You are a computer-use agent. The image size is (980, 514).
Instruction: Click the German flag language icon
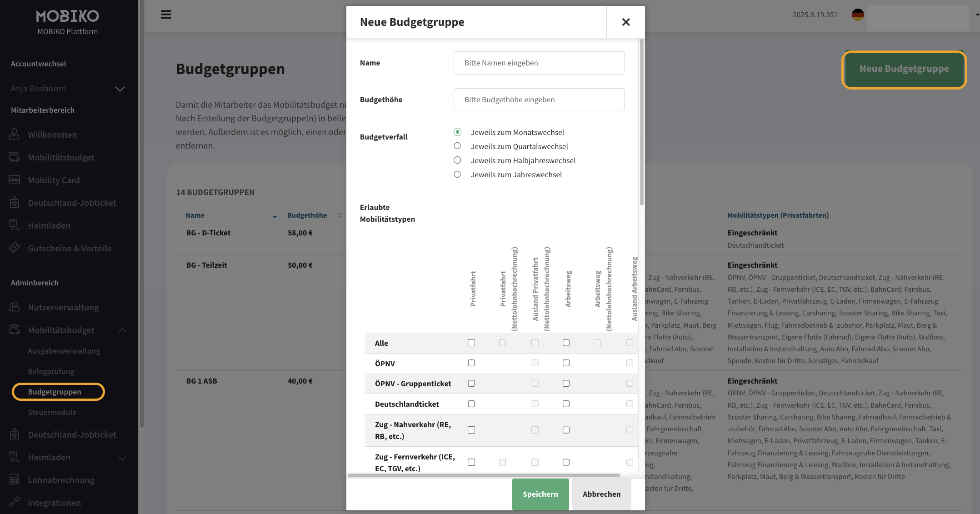pyautogui.click(x=858, y=15)
